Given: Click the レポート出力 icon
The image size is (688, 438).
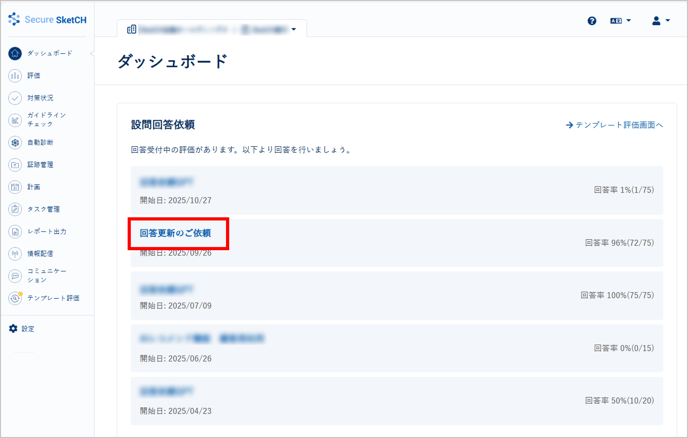Looking at the screenshot, I should pos(15,231).
